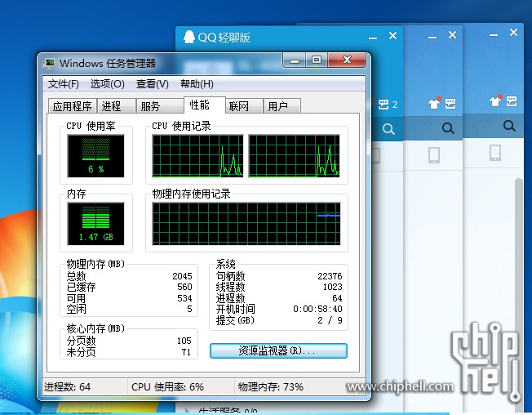
Task: Close the rightmost QQ window
Action: (514, 32)
